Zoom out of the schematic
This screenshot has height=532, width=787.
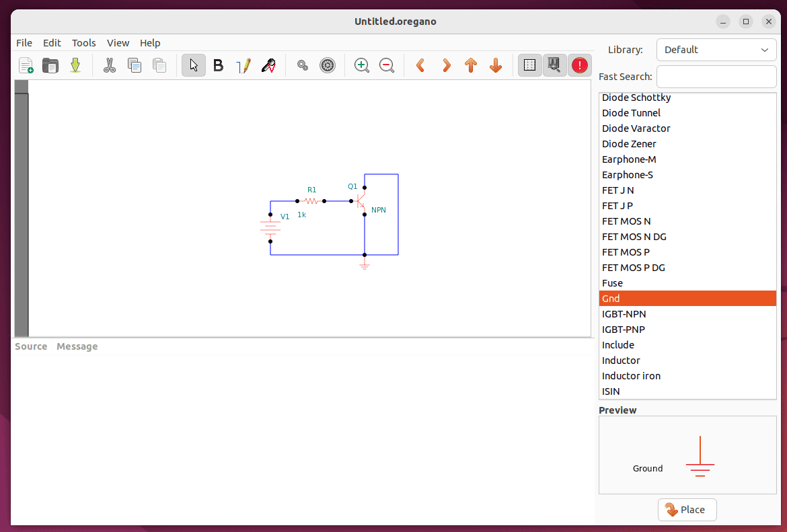387,65
